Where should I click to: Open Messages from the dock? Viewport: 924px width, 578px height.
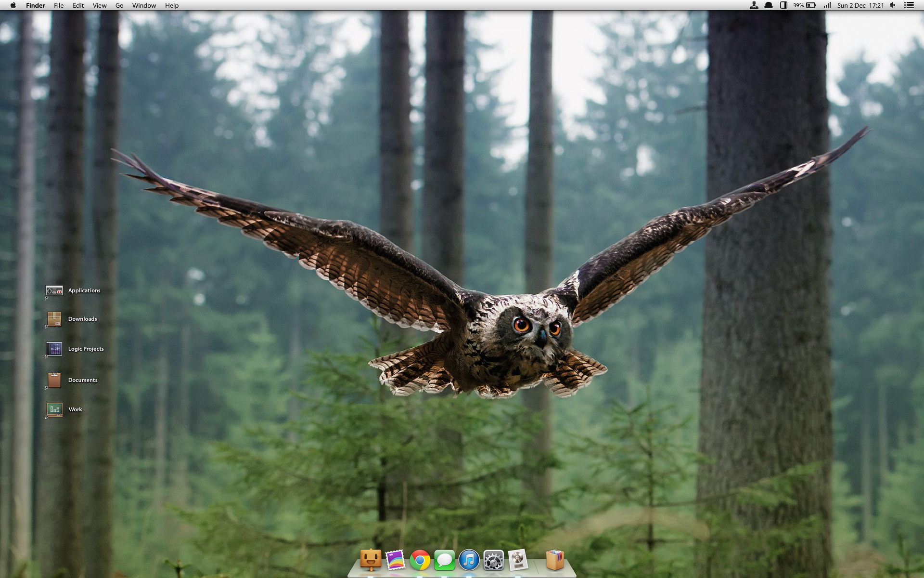(x=444, y=560)
